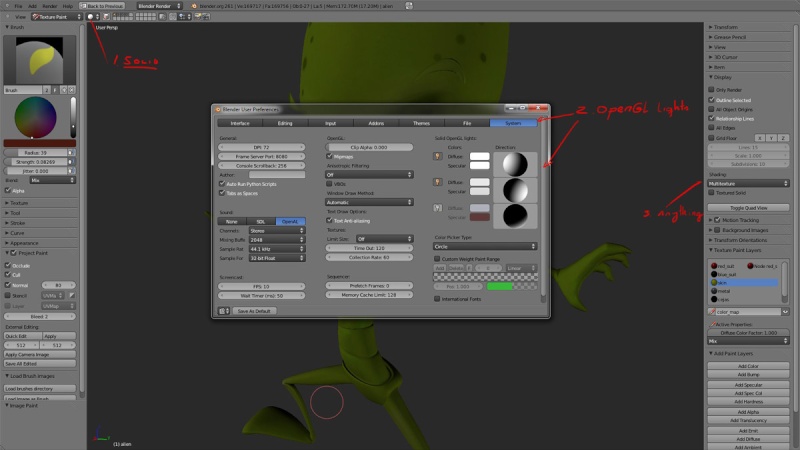Image resolution: width=800 pixels, height=450 pixels.
Task: Toggle Text Anti-aliasing checkbox
Action: [x=329, y=220]
